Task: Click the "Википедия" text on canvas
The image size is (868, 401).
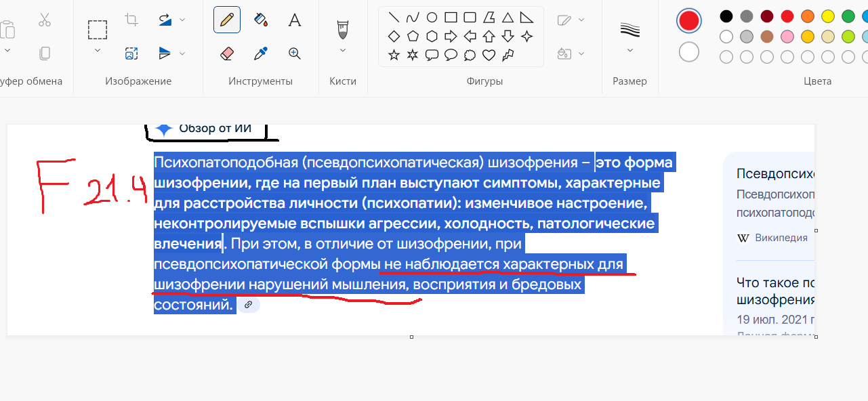Action: point(781,238)
